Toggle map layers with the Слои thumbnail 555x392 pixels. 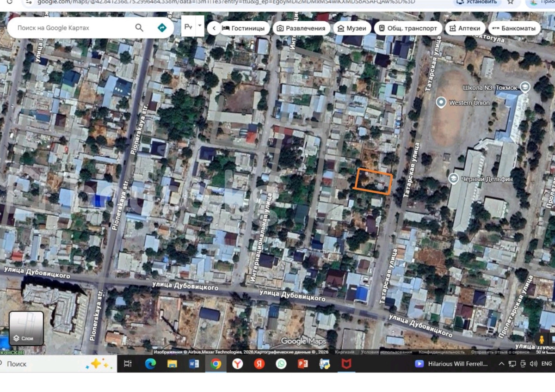26,328
